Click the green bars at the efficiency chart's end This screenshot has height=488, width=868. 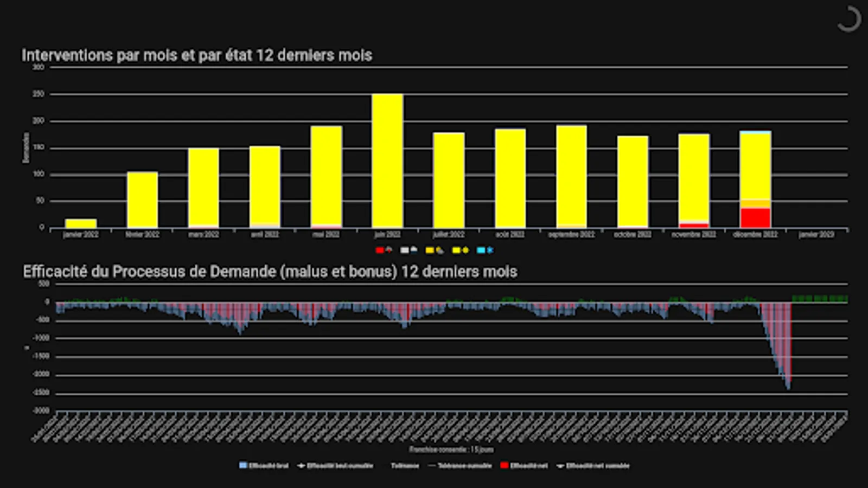(x=820, y=299)
